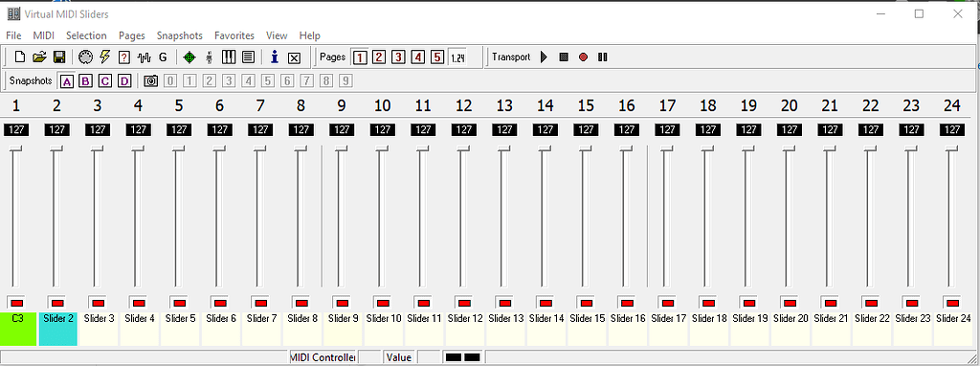This screenshot has width=980, height=366.
Task: Open the Selection menu
Action: pyautogui.click(x=86, y=35)
